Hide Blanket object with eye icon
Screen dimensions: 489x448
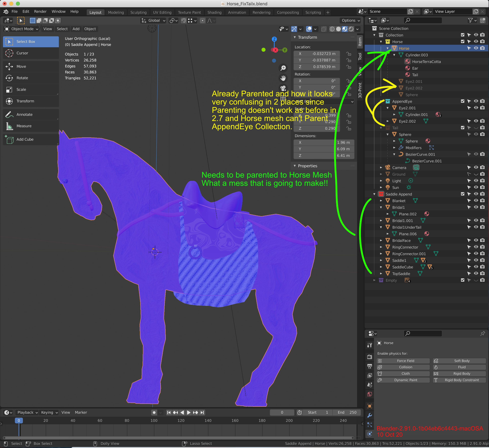[476, 200]
